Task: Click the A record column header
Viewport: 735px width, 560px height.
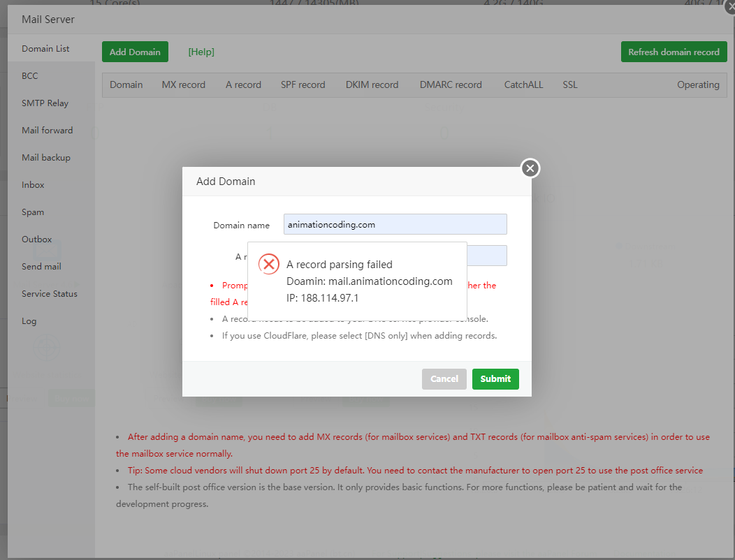Action: tap(243, 84)
